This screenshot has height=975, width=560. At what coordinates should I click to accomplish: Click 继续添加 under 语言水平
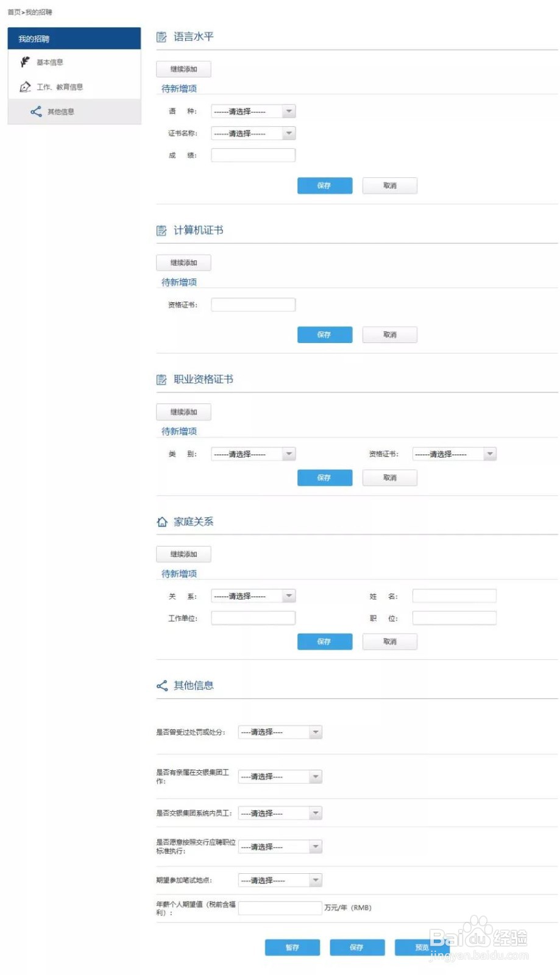click(183, 69)
